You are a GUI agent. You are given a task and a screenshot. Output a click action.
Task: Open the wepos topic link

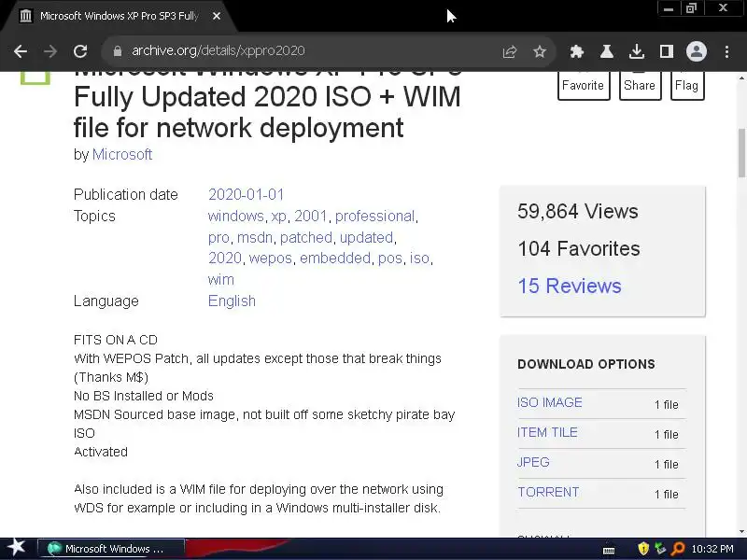(271, 259)
